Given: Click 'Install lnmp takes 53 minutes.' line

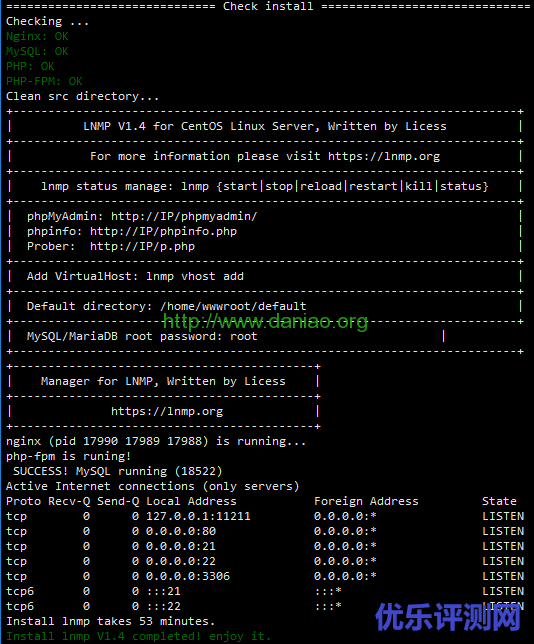Looking at the screenshot, I should pyautogui.click(x=110, y=621).
